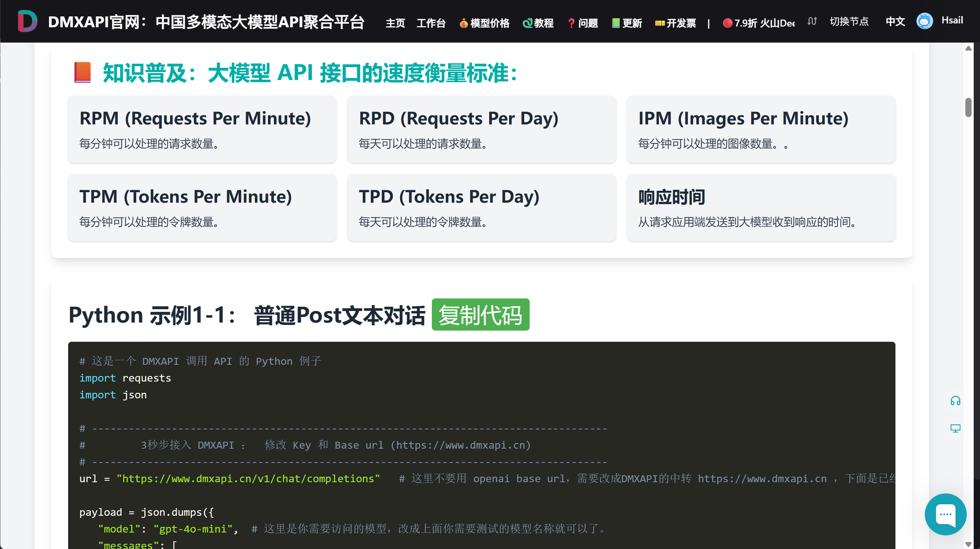The image size is (980, 549).
Task: Click the IPM (Images Per Minute) card
Action: point(761,129)
